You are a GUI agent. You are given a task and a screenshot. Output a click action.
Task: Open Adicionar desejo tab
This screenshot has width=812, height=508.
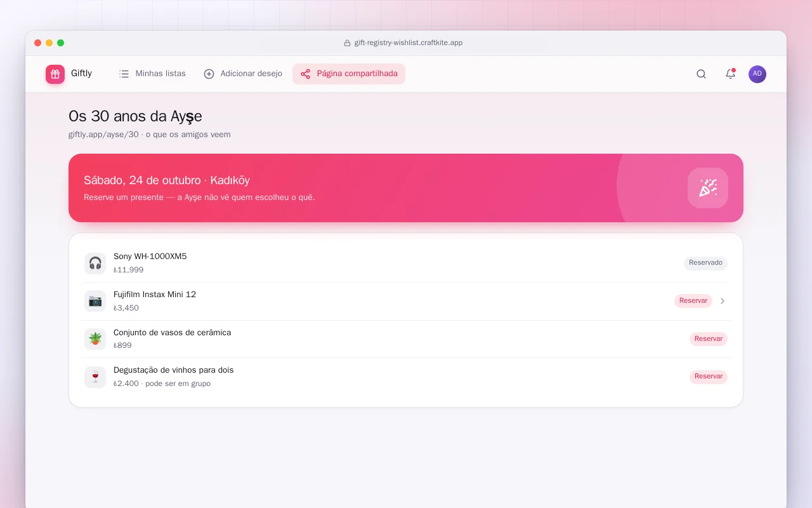pyautogui.click(x=243, y=74)
